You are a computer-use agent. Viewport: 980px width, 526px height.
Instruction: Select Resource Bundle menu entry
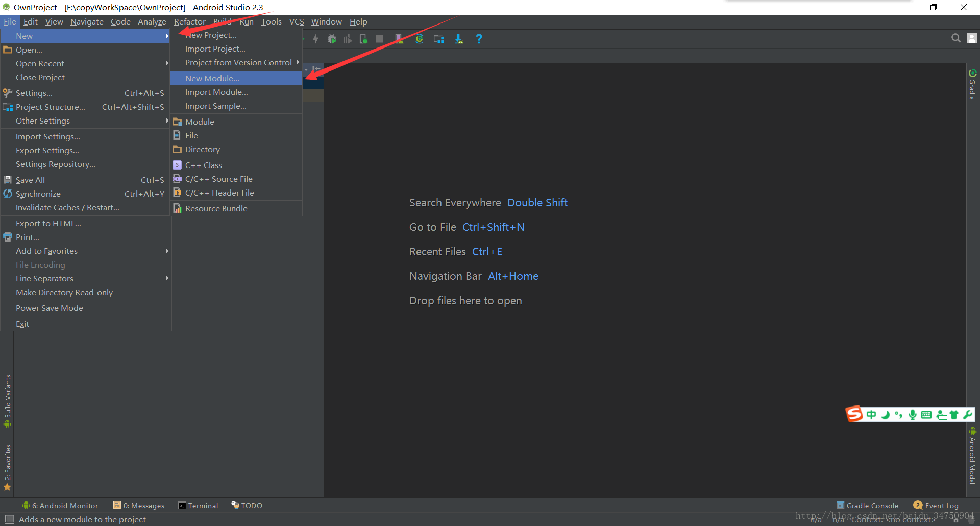pos(236,208)
